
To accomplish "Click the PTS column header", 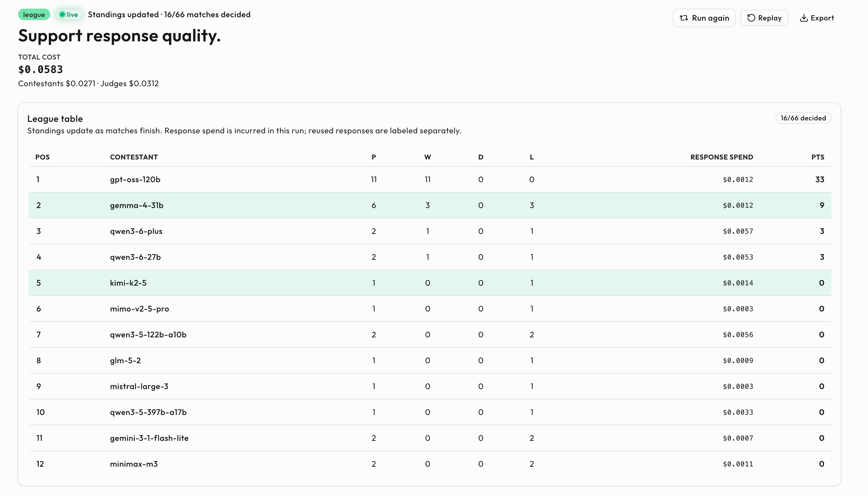I will [818, 157].
